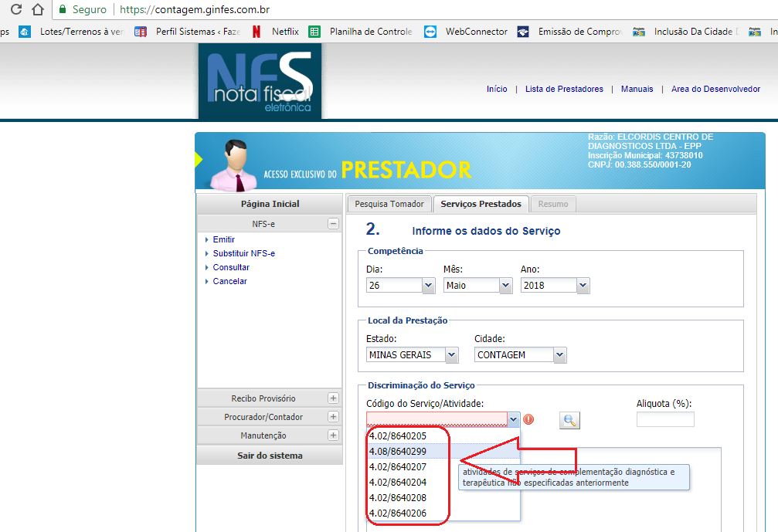
Task: Click the Cancelar link
Action: tap(229, 281)
